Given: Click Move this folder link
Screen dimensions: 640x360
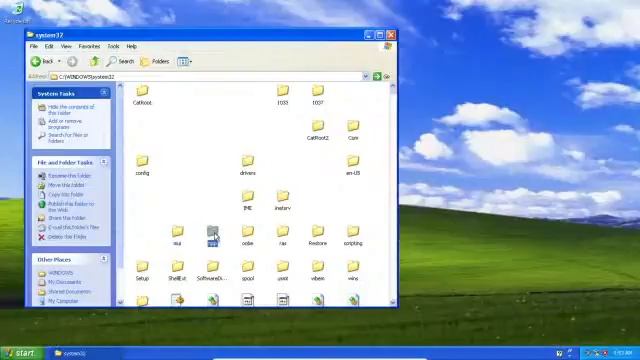Looking at the screenshot, I should (x=66, y=185).
